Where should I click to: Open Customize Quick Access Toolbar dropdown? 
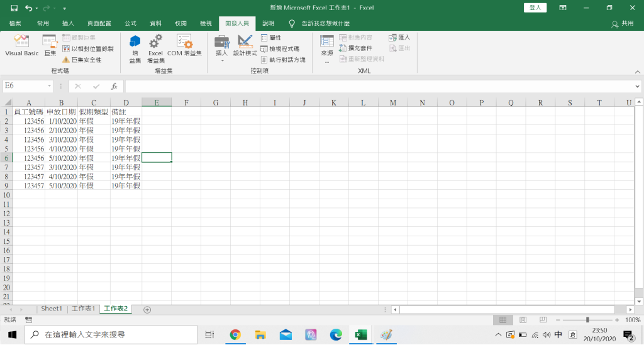click(x=65, y=8)
